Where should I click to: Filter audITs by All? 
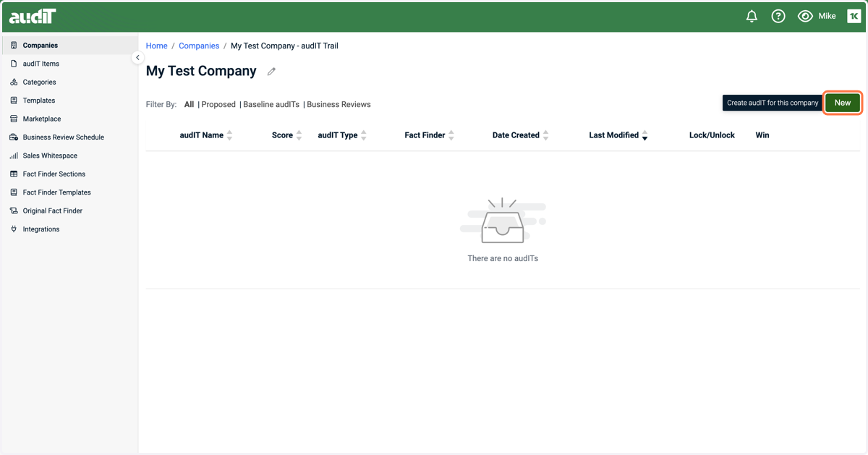tap(189, 104)
